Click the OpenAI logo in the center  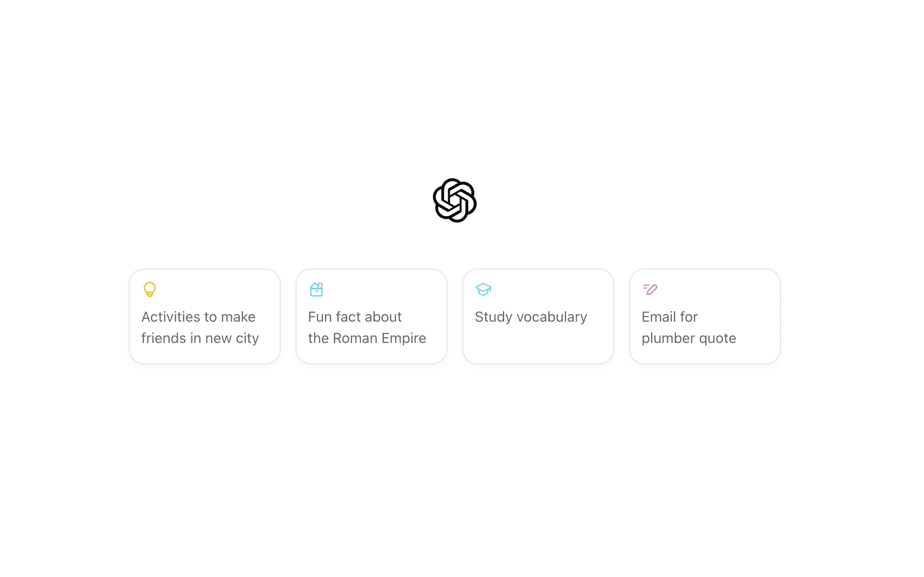[x=454, y=200]
